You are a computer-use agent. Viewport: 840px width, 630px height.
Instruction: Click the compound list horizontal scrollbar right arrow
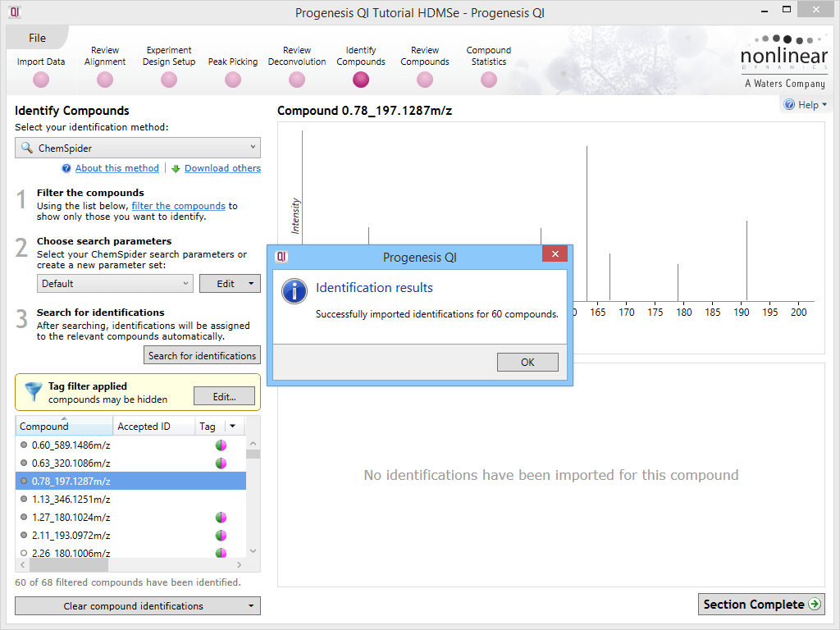tap(239, 564)
